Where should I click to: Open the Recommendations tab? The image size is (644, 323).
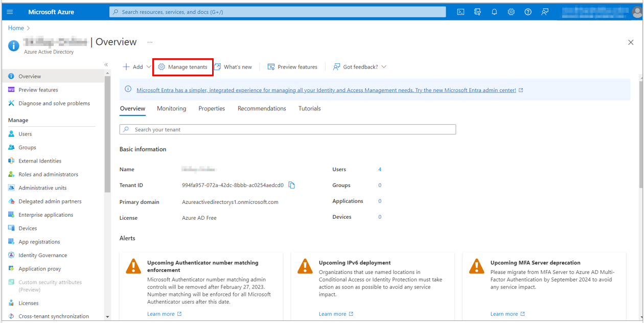point(262,108)
